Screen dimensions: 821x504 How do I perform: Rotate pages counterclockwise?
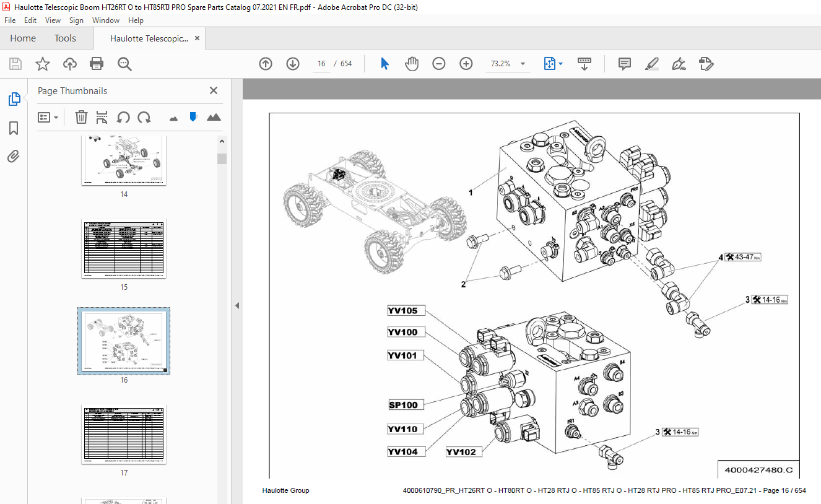coord(123,117)
